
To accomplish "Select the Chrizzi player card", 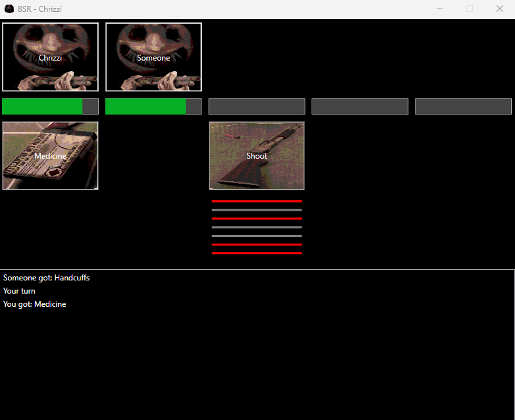I will (50, 57).
